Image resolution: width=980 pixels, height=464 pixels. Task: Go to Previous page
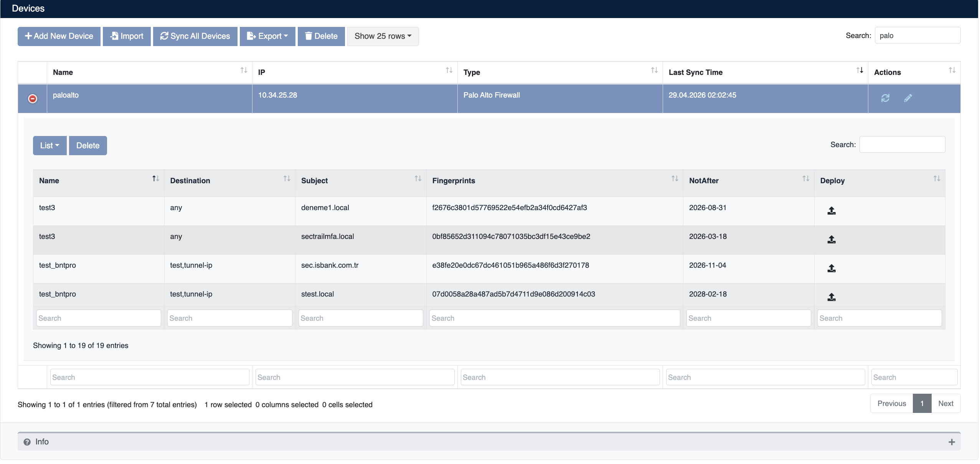[x=891, y=403]
